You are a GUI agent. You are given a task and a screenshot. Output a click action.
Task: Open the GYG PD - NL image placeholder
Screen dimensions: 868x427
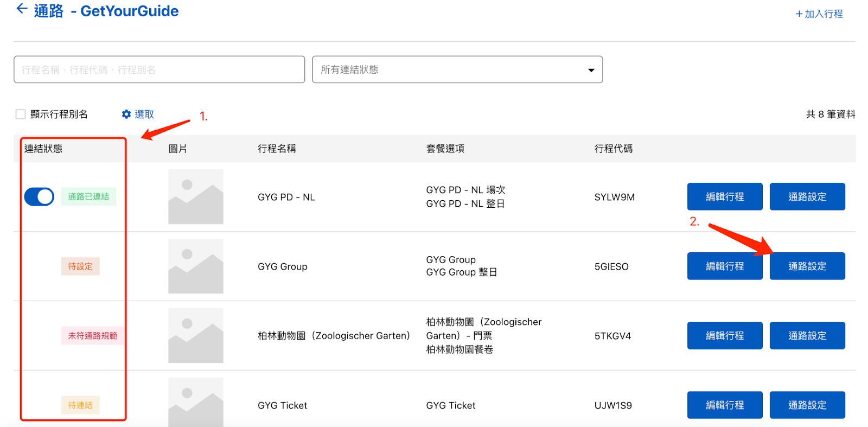pyautogui.click(x=195, y=197)
